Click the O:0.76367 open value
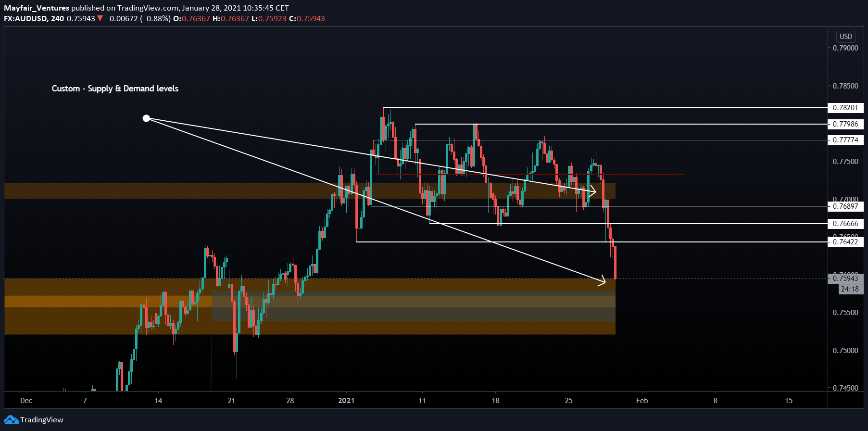This screenshot has width=868, height=431. 191,19
